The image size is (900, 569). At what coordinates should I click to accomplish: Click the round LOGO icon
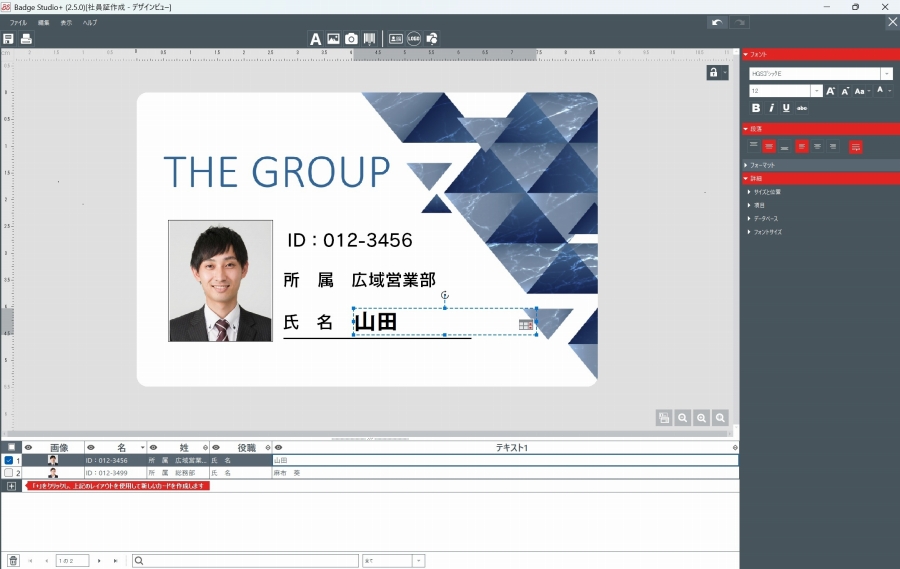point(414,39)
